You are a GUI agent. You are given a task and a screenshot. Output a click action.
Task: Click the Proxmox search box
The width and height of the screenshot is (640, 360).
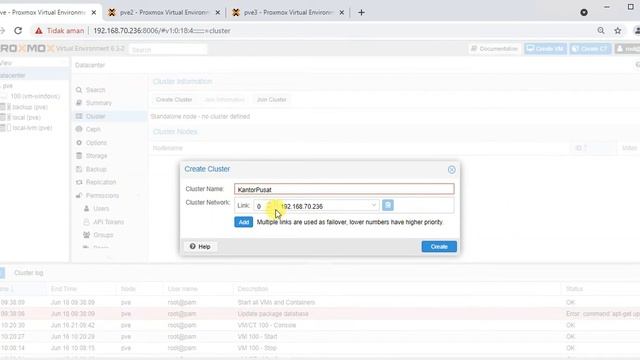pyautogui.click(x=168, y=49)
